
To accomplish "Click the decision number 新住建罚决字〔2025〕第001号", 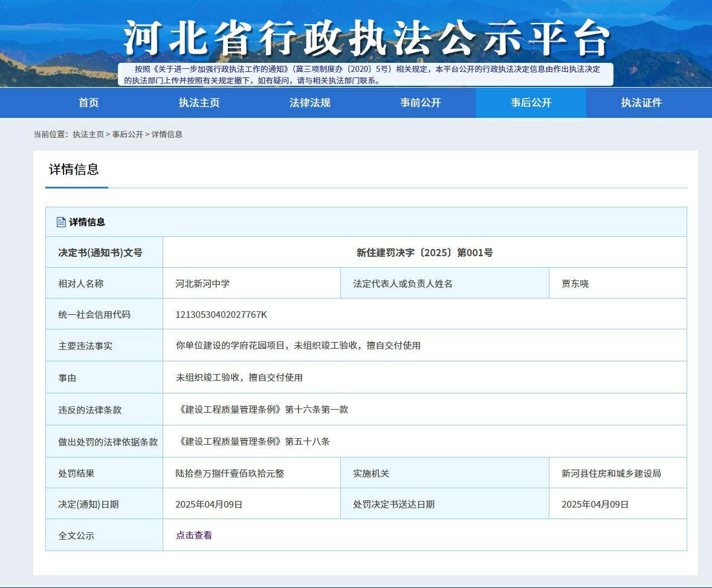I will [424, 253].
